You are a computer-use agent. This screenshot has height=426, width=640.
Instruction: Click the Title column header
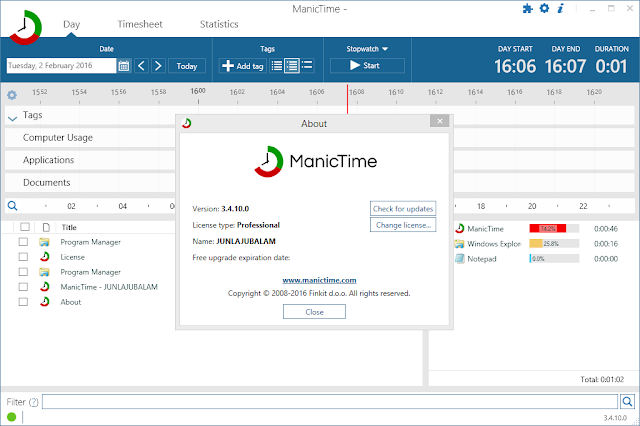click(69, 227)
